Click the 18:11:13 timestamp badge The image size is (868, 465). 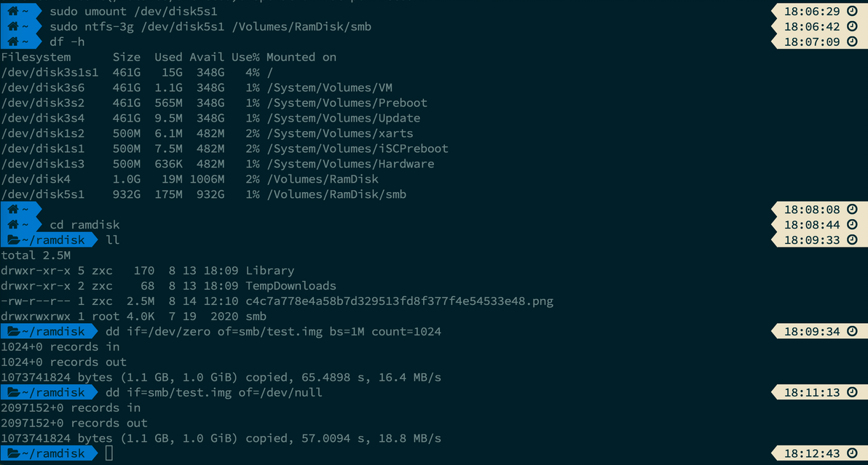[x=810, y=393]
